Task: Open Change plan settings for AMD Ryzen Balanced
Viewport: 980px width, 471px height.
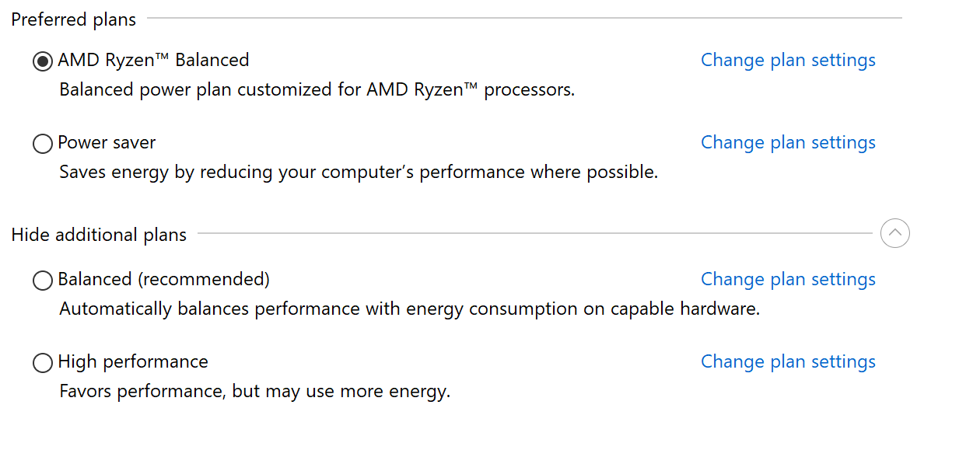Action: click(x=788, y=61)
